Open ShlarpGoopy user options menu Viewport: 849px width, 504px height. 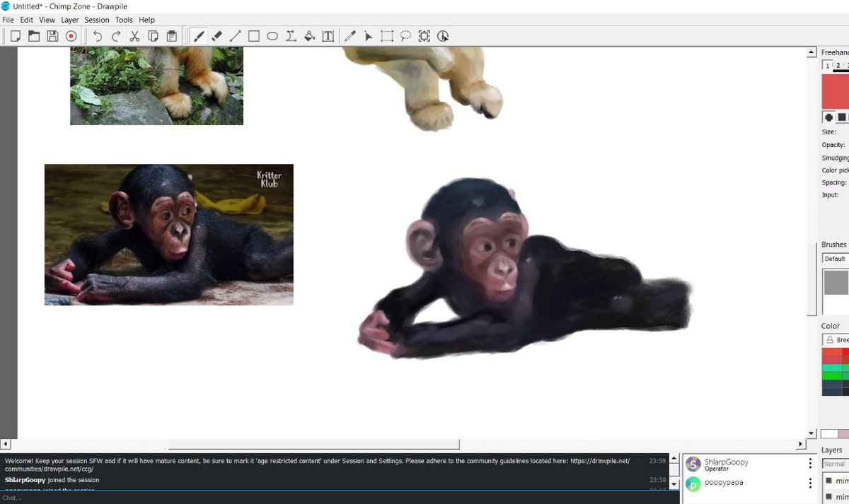810,464
